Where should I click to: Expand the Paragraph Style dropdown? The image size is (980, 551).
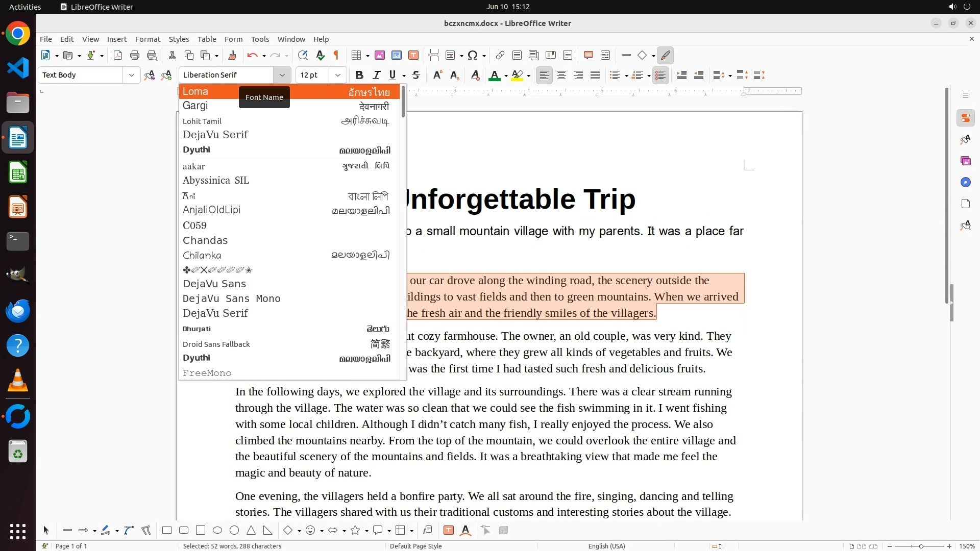131,75
